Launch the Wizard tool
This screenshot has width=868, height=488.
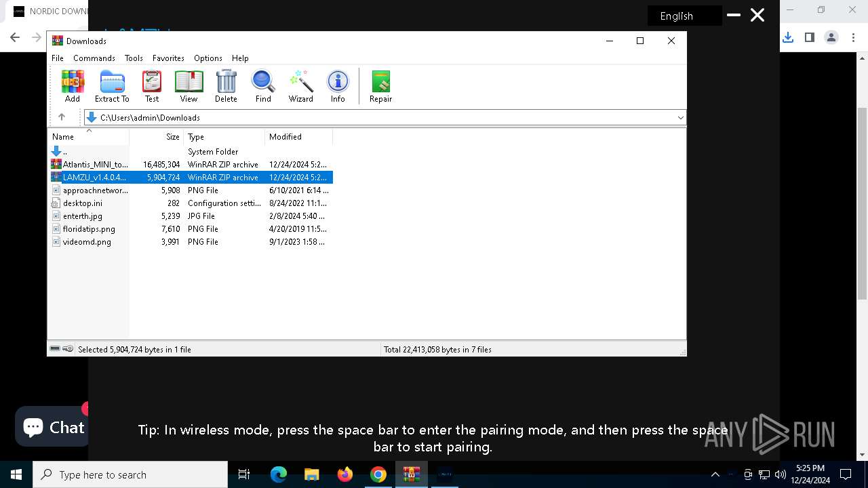[300, 86]
